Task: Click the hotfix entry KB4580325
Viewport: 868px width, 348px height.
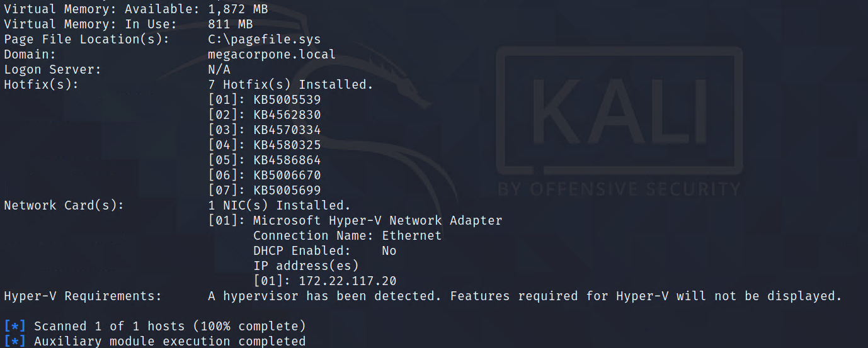Action: [x=287, y=145]
